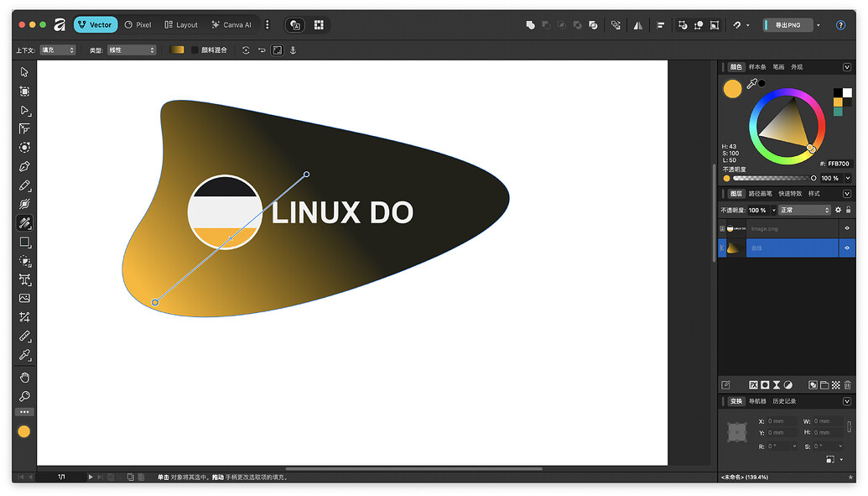Enable the 颜料混合 checkbox
The height and width of the screenshot is (496, 868).
[x=195, y=50]
